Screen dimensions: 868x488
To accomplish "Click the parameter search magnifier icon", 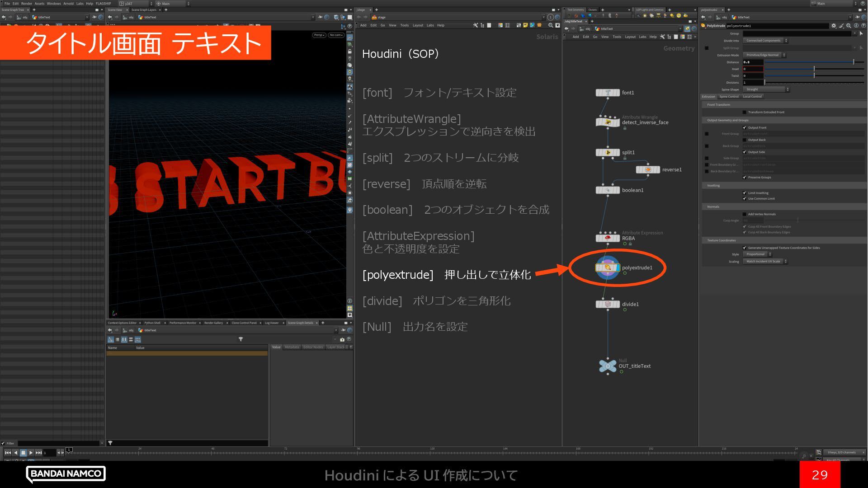I will (849, 26).
